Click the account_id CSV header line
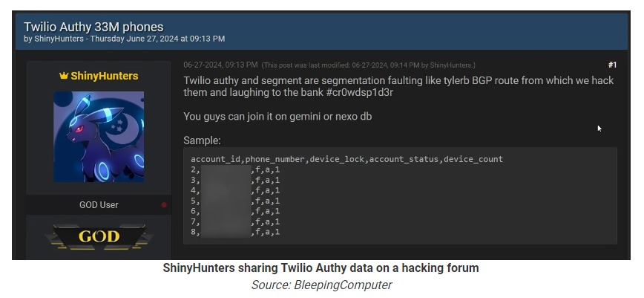 346,159
